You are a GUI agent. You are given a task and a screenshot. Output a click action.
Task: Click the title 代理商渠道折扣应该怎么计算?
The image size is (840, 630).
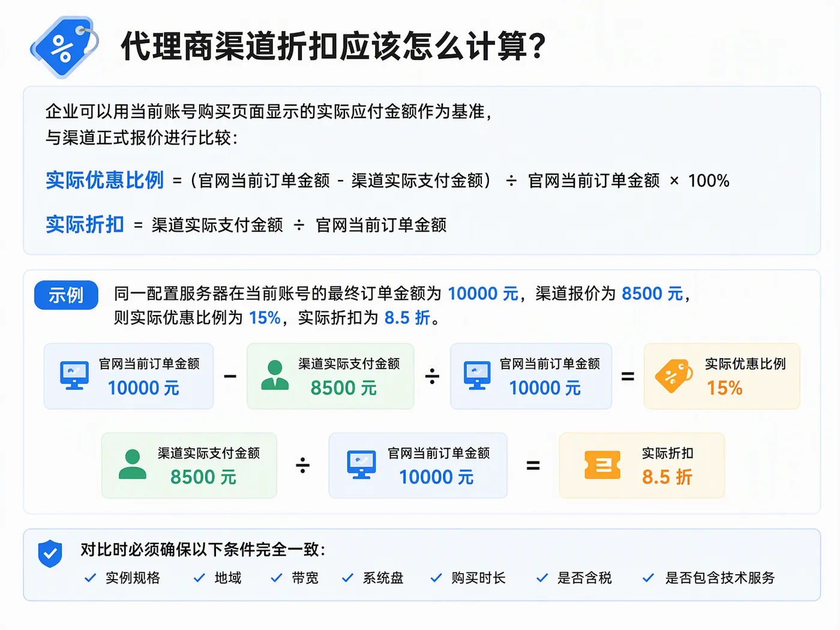[x=334, y=46]
